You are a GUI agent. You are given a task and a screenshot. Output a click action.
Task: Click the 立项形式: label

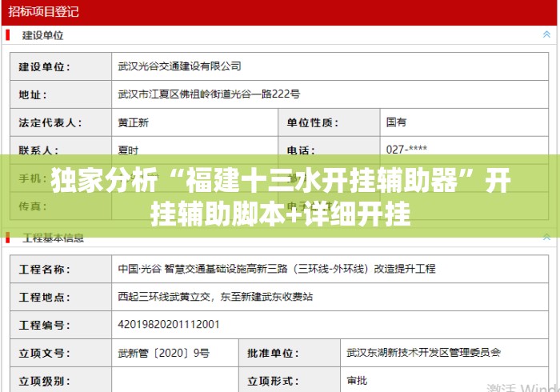tap(274, 381)
